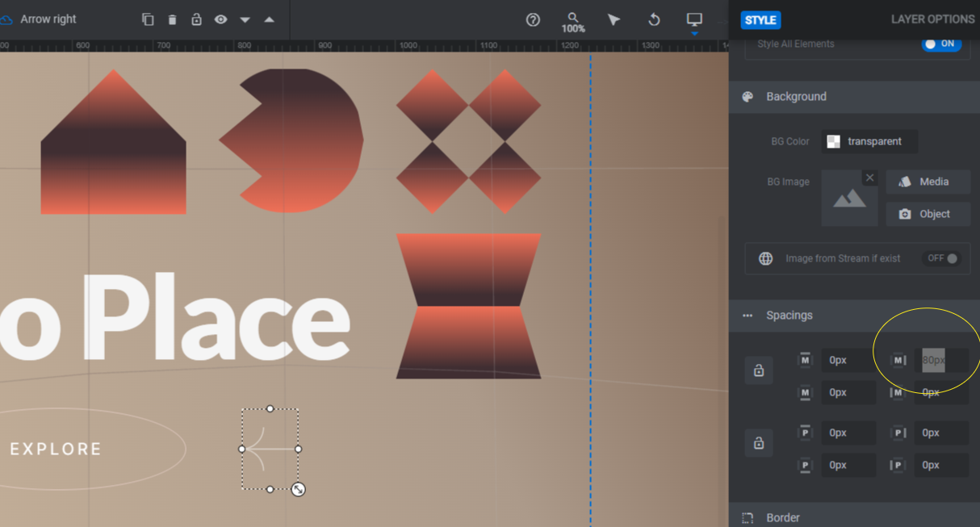
Task: Toggle the margin link lock
Action: (x=759, y=370)
